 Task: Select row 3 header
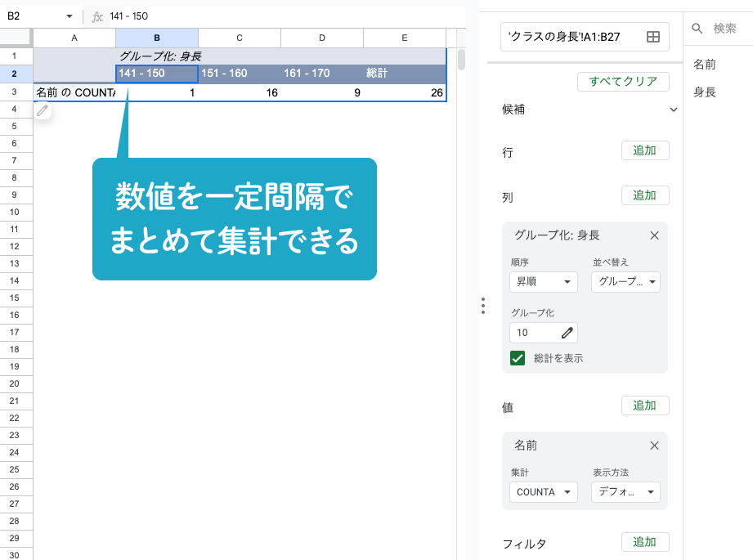(x=15, y=92)
